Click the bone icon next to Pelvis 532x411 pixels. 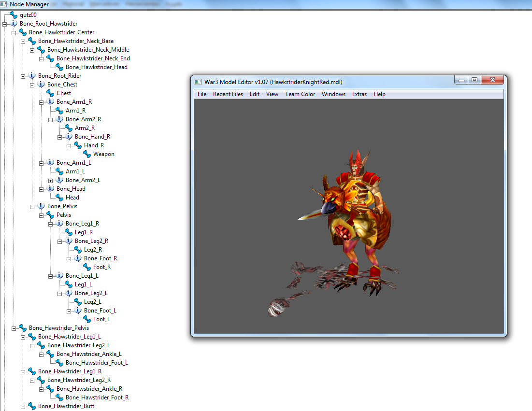click(x=50, y=215)
